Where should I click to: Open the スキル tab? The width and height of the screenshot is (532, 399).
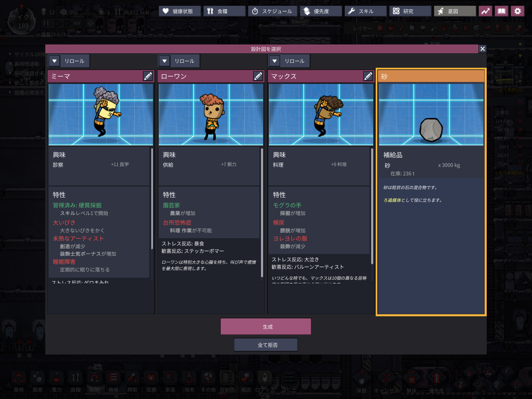click(x=366, y=11)
